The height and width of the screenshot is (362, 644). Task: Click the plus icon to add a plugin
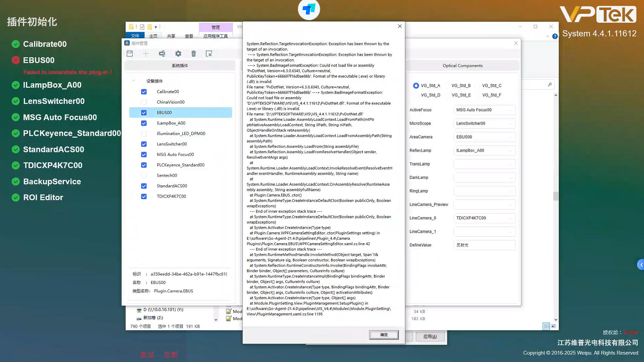[146, 53]
